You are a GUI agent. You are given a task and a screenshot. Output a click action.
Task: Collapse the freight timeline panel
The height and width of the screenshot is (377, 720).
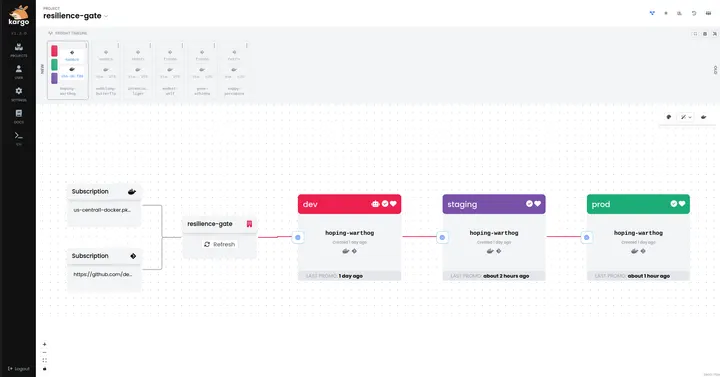coord(714,34)
